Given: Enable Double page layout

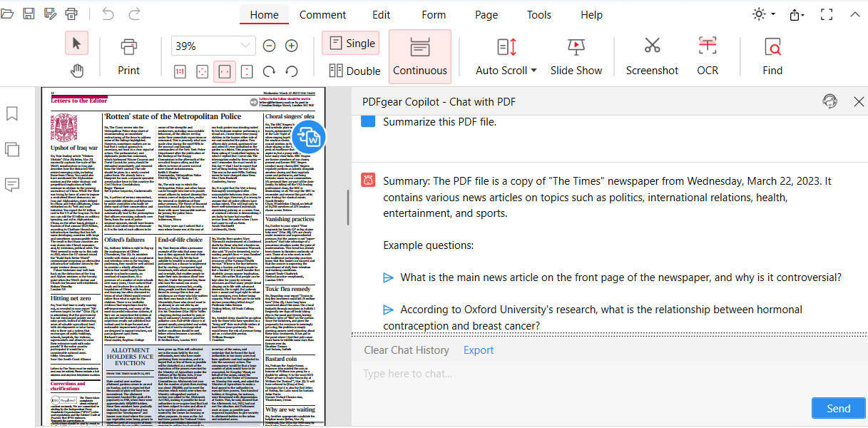Looking at the screenshot, I should coord(354,70).
